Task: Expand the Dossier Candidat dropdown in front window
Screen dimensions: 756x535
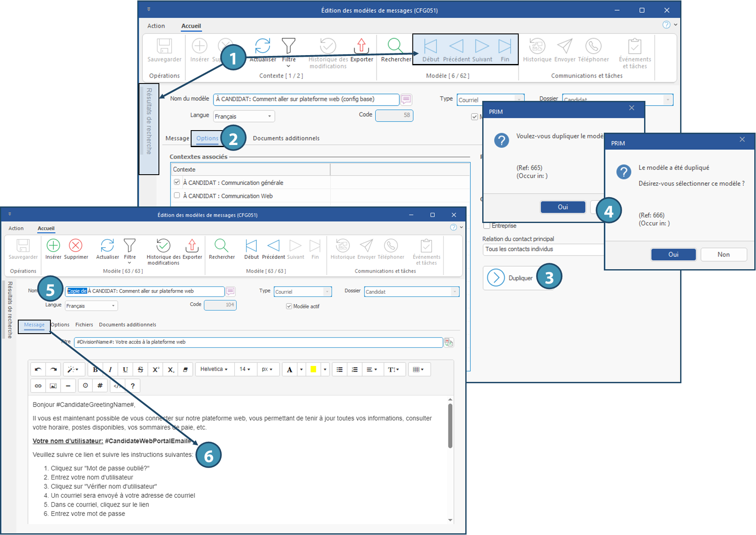Action: point(454,292)
